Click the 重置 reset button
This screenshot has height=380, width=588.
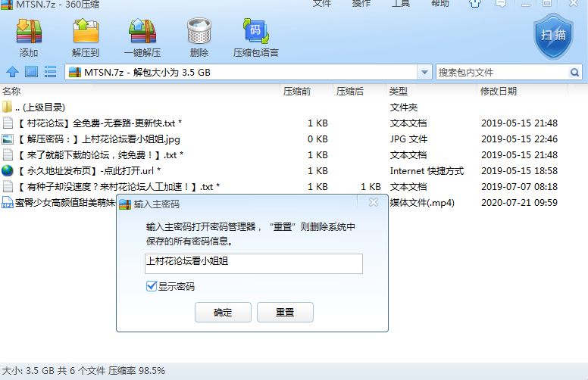[x=285, y=312]
